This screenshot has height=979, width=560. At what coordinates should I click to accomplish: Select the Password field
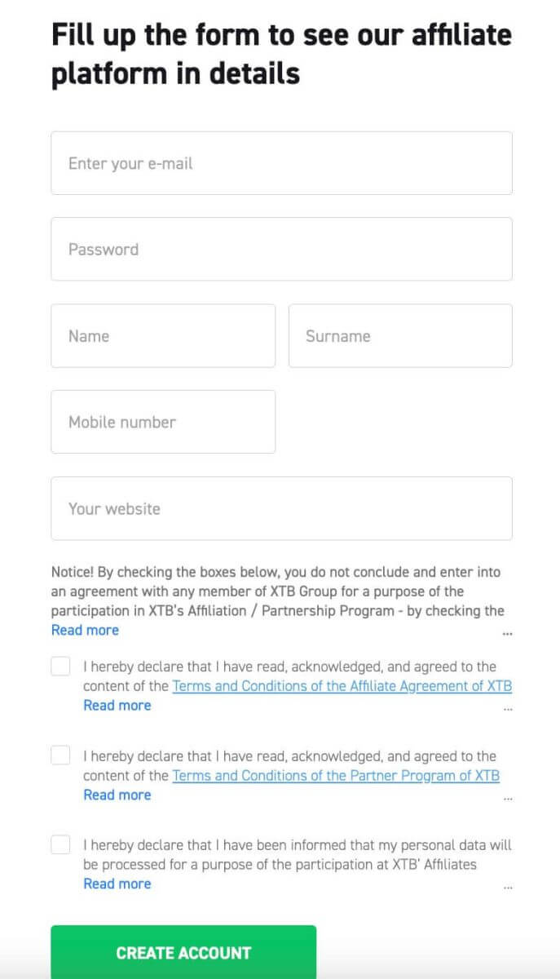[281, 249]
